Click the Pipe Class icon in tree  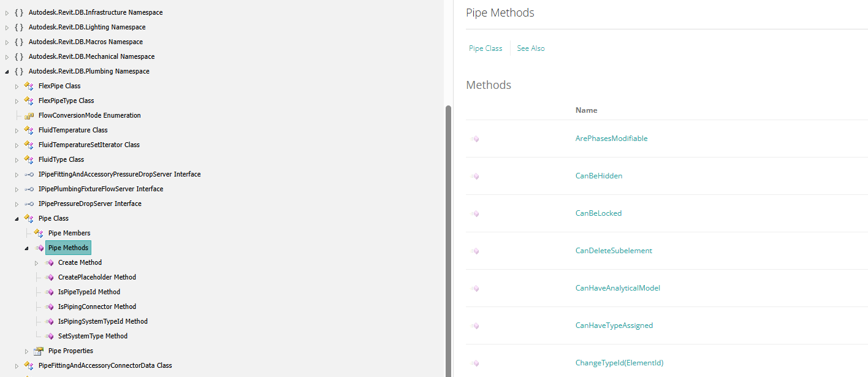(x=29, y=218)
